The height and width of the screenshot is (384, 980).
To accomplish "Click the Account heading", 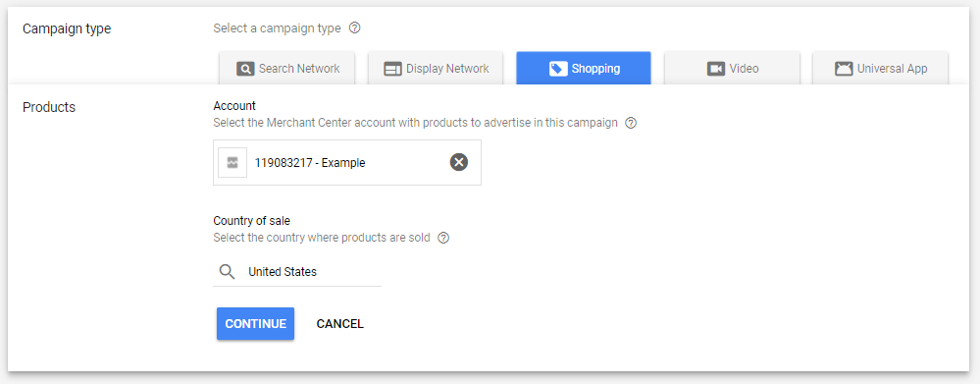I will pos(234,106).
